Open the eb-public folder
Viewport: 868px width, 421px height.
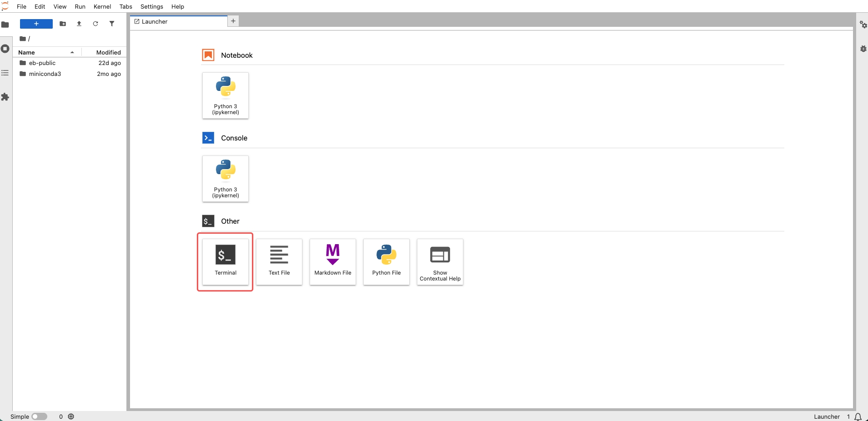42,63
